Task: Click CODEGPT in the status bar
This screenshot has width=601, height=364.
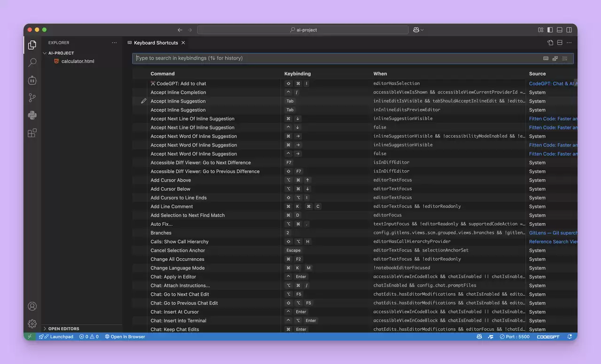Action: point(548,336)
